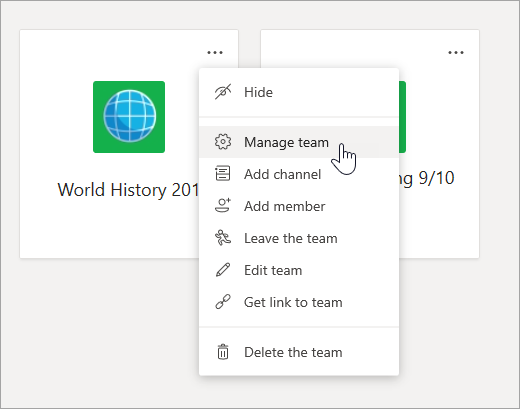The image size is (520, 409).
Task: Click the running figure Leave icon
Action: pos(223,238)
